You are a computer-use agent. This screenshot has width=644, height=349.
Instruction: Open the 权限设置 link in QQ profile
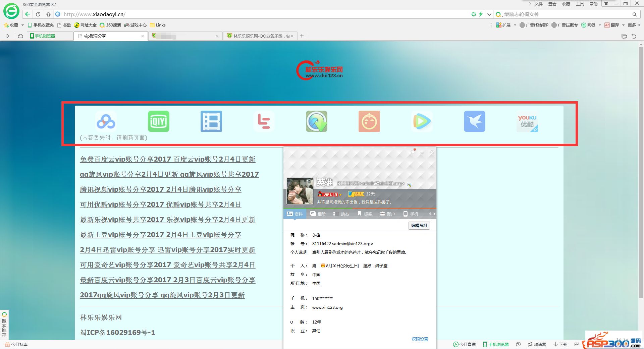pyautogui.click(x=420, y=339)
